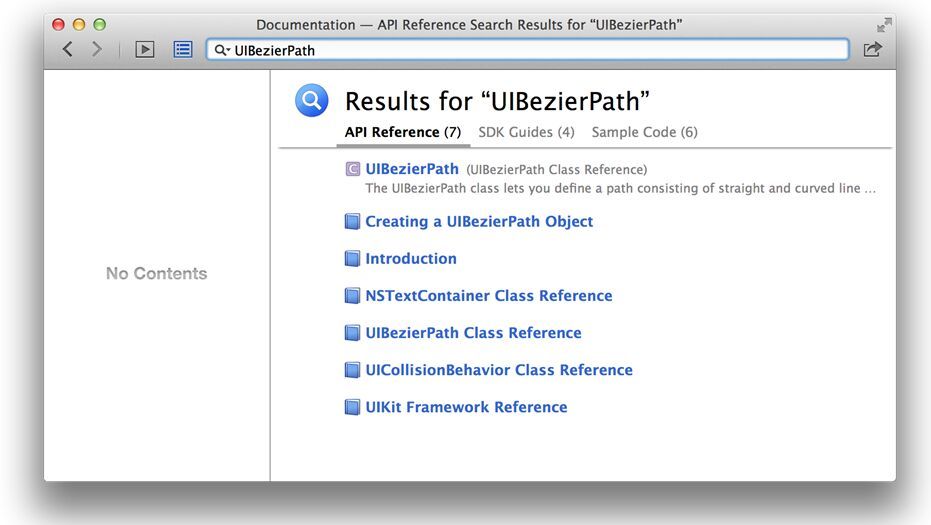Open the UIBezierPath class result link
Viewport: 931px width, 525px height.
click(x=412, y=169)
